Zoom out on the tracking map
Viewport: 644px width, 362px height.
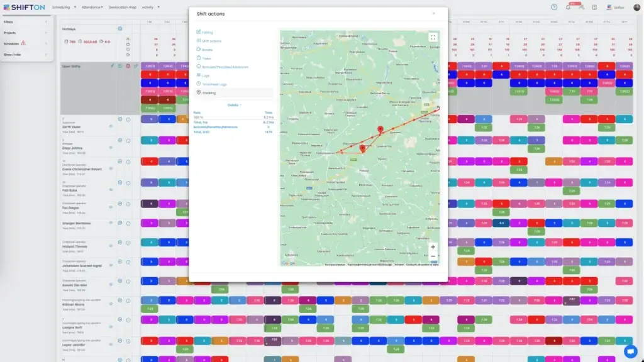(433, 256)
